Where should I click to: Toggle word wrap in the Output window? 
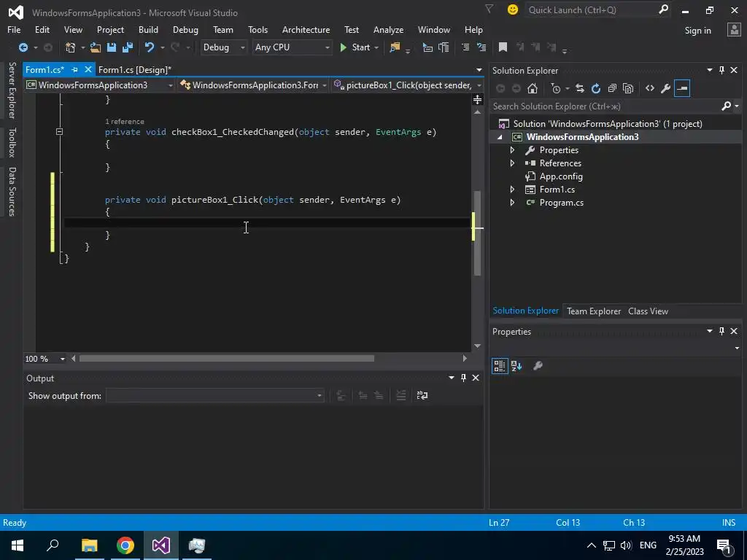[422, 395]
